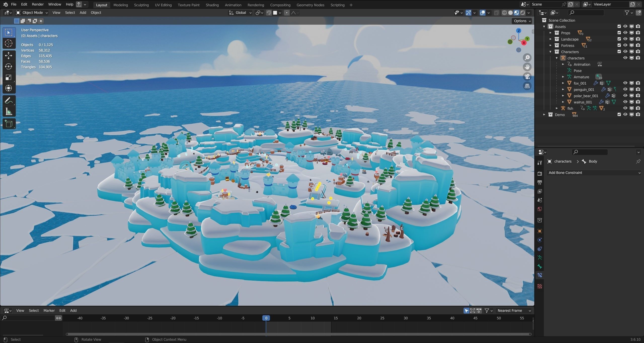The width and height of the screenshot is (644, 343).
Task: Open the Render properties tab
Action: click(x=540, y=174)
